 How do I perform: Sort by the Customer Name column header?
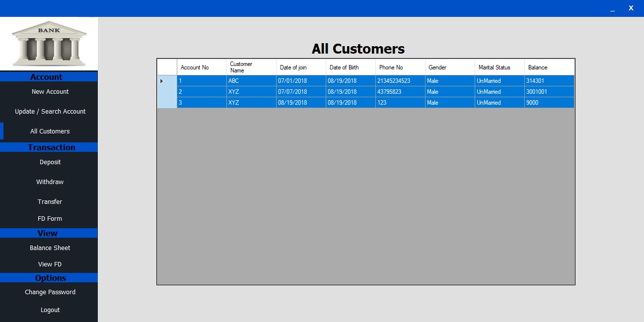coord(251,67)
